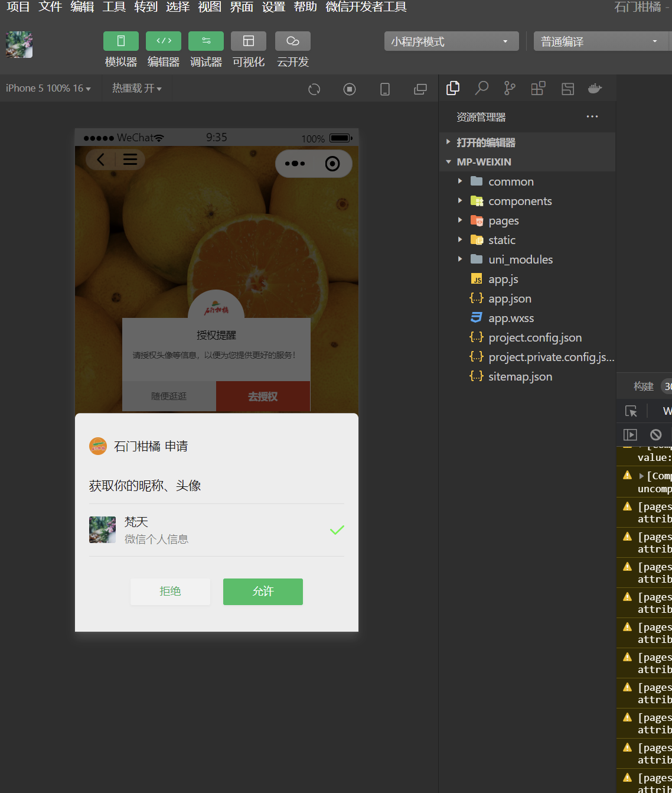672x793 pixels.
Task: Click the 拒绝 button
Action: 170,591
